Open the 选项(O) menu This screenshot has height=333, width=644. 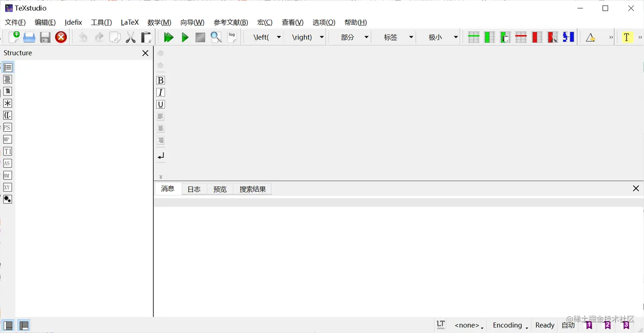[x=324, y=22]
